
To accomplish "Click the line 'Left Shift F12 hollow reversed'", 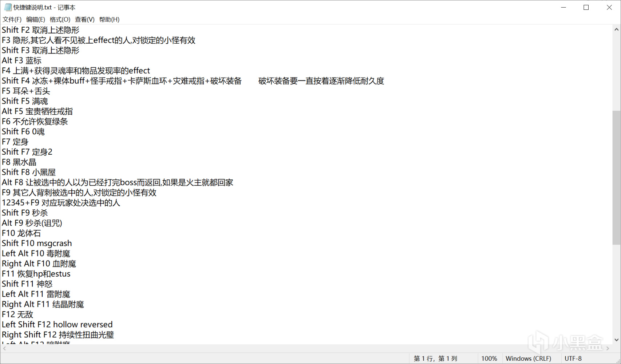I will (x=57, y=325).
